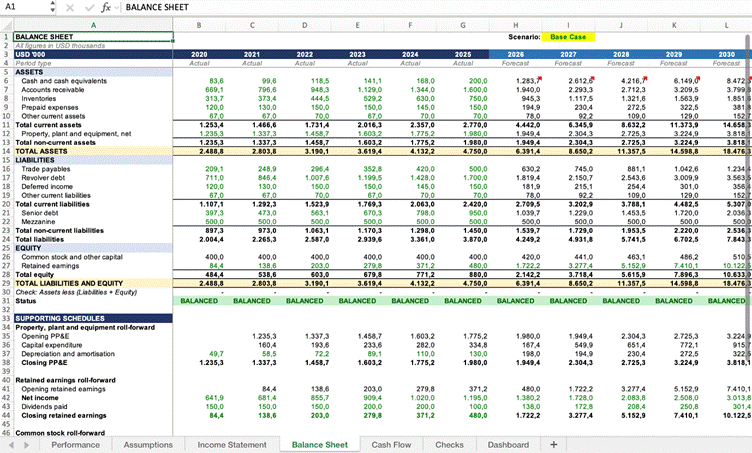Click the 'Revolver debt' row label
Screen dimensions: 752x453
(43, 177)
